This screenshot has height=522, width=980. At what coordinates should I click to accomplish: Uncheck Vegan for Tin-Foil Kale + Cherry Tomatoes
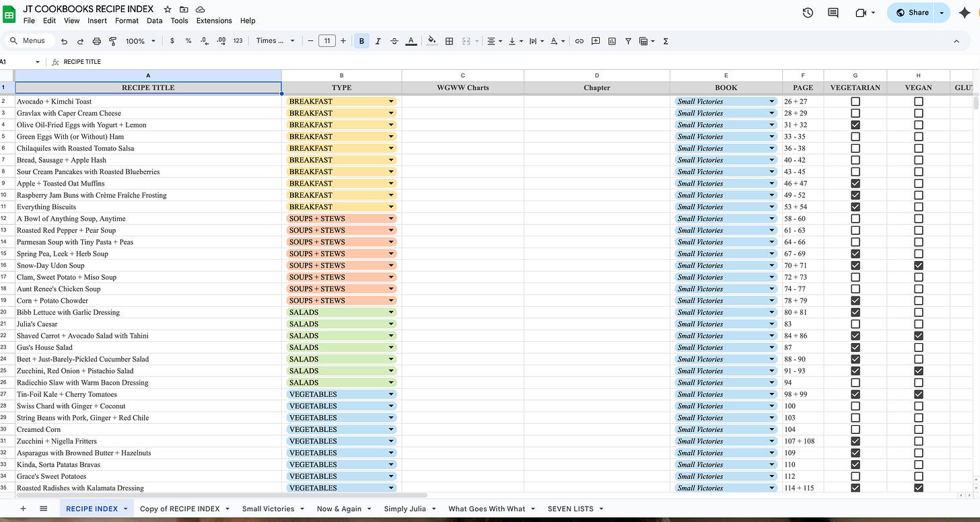[919, 394]
